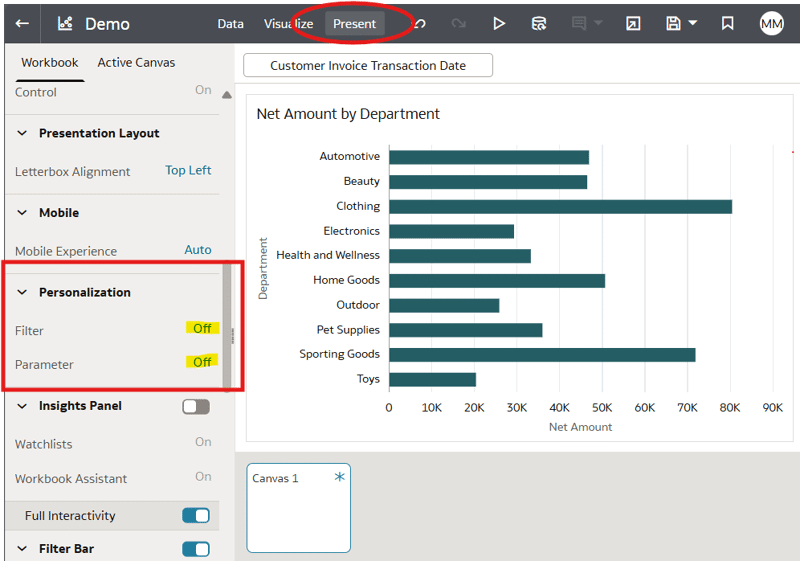Change the Letterbox Alignment Top Left value
Screen dimensions: 800x561
click(188, 171)
